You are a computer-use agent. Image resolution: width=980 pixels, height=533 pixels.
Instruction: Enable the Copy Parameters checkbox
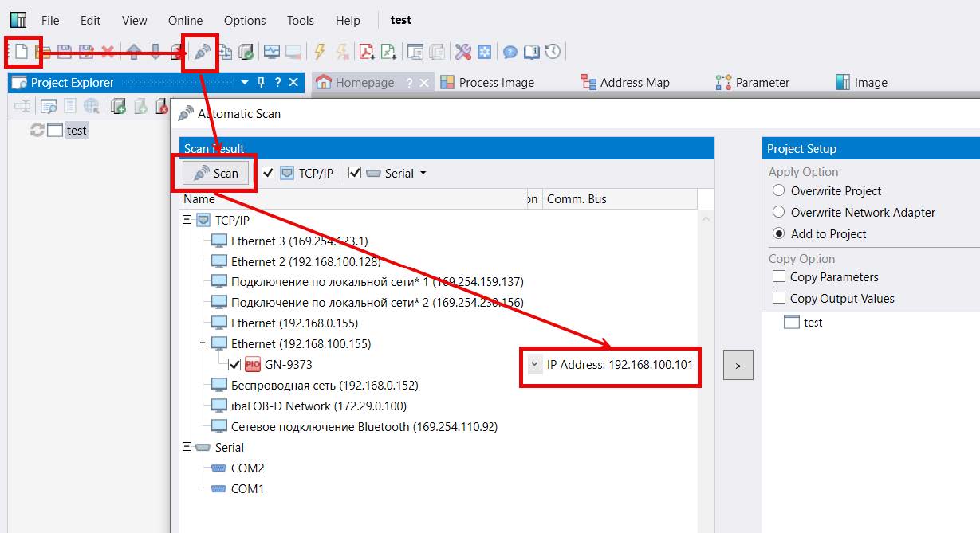coord(779,276)
